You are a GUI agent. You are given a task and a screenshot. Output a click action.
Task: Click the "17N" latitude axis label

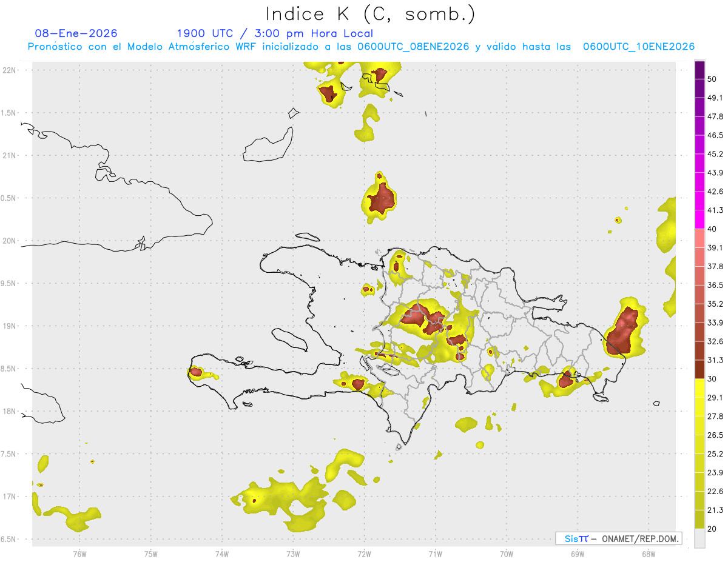(10, 497)
